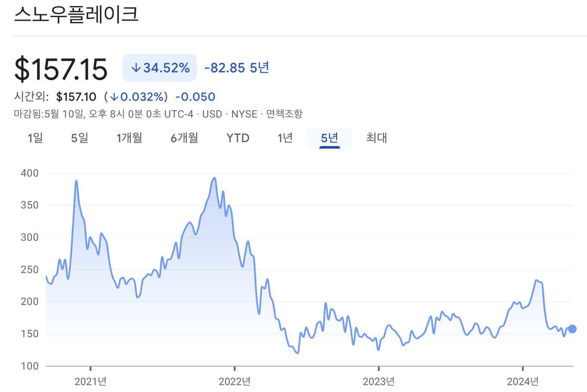The width and height of the screenshot is (587, 392).
Task: Select the 6개월 time range
Action: point(184,138)
